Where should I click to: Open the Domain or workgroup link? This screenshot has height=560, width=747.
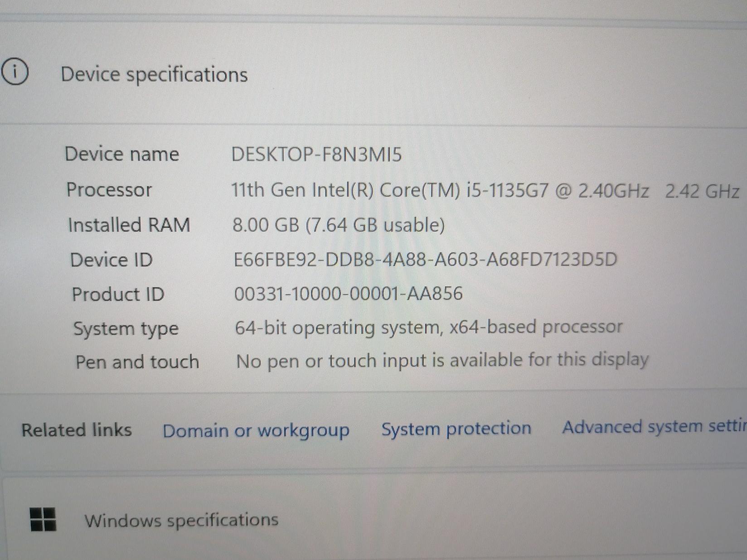pyautogui.click(x=256, y=430)
